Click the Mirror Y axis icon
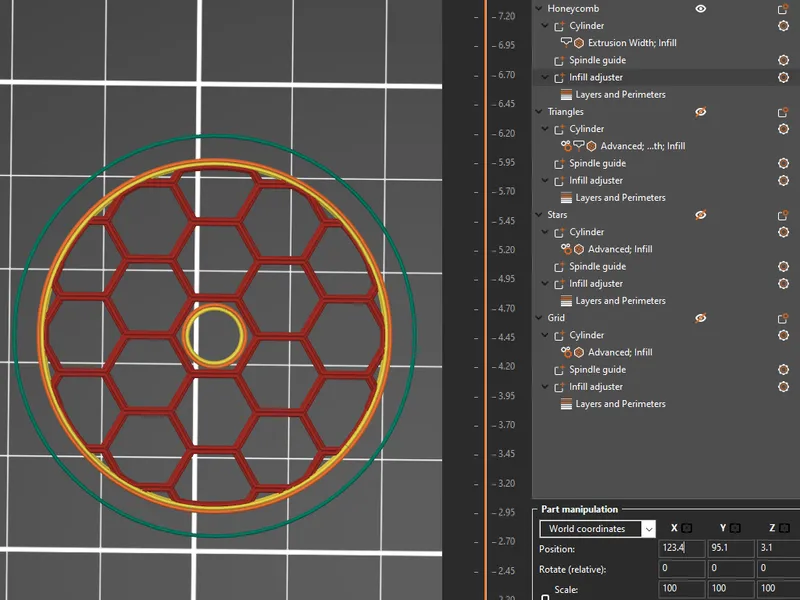This screenshot has width=800, height=600. 735,528
